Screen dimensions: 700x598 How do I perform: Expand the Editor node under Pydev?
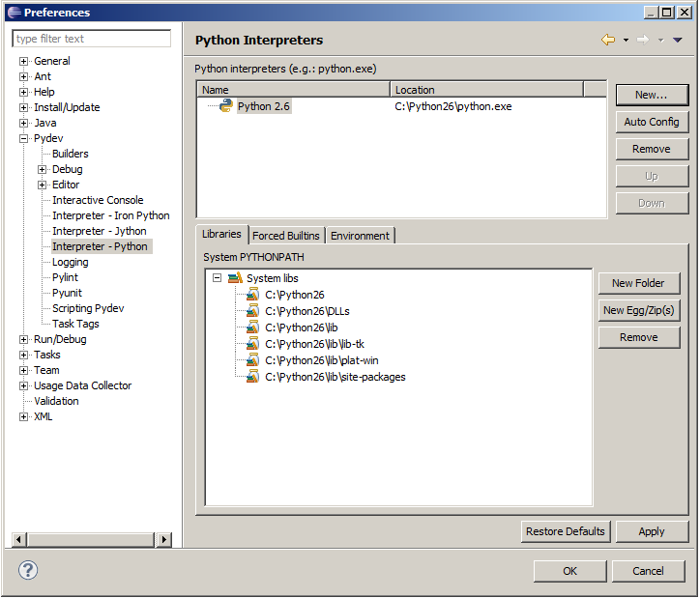pos(42,185)
